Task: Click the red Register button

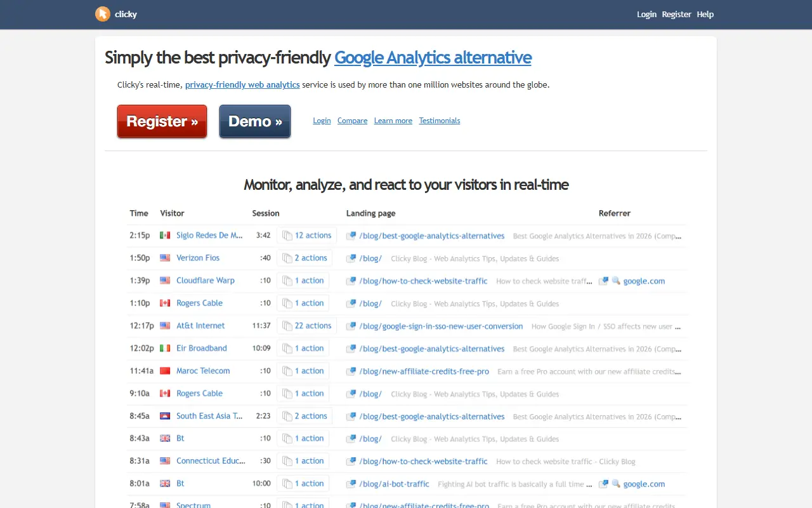Action: (162, 121)
